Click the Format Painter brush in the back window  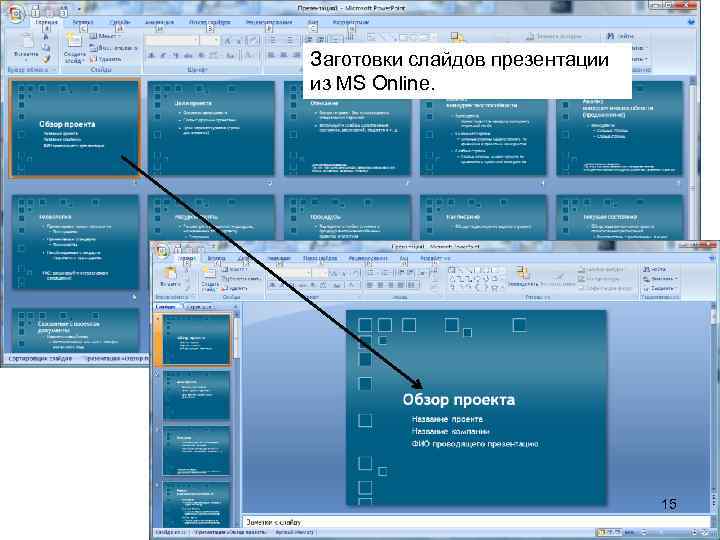coord(46,59)
